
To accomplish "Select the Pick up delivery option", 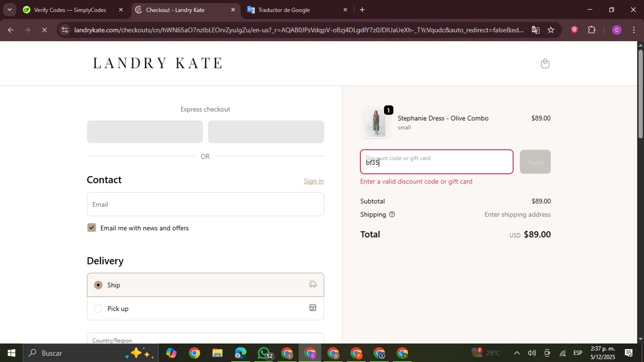I will [x=205, y=308].
